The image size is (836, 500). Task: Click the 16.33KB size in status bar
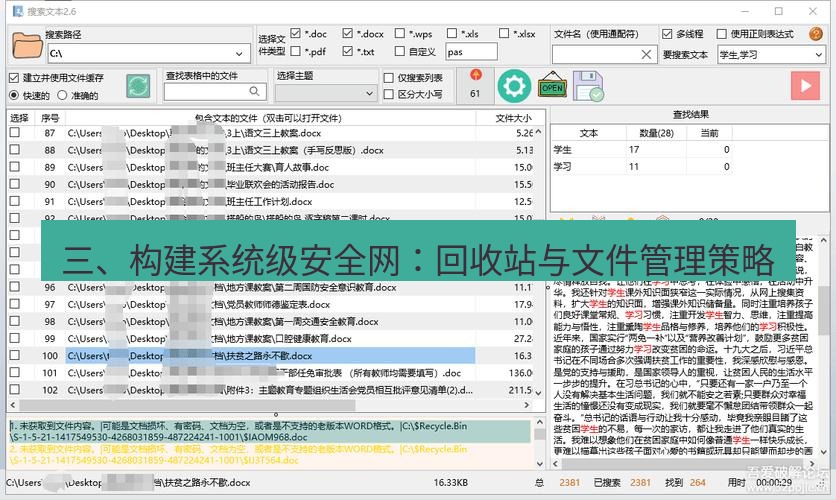[451, 482]
